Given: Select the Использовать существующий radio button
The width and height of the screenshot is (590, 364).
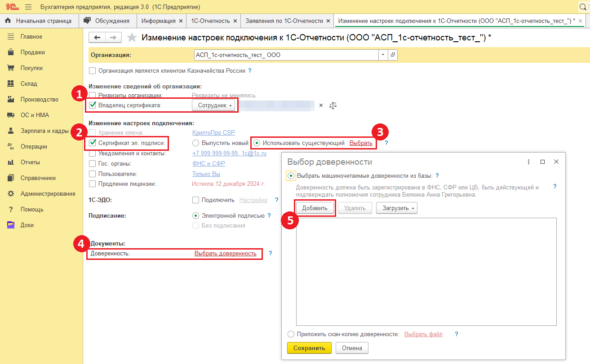Looking at the screenshot, I should coord(257,143).
